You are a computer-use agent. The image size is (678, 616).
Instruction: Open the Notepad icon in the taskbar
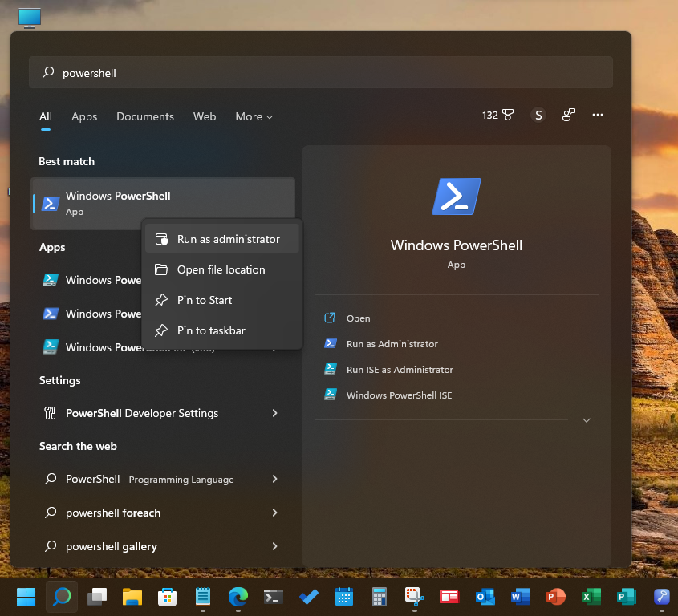(x=203, y=597)
